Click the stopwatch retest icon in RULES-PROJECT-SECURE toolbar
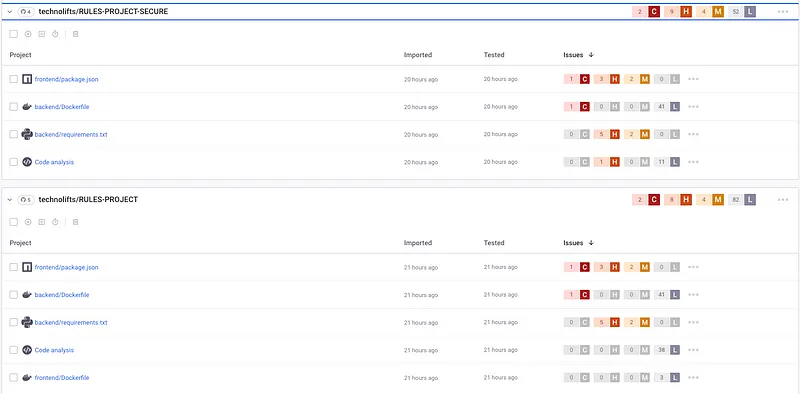This screenshot has height=394, width=800. click(x=55, y=34)
